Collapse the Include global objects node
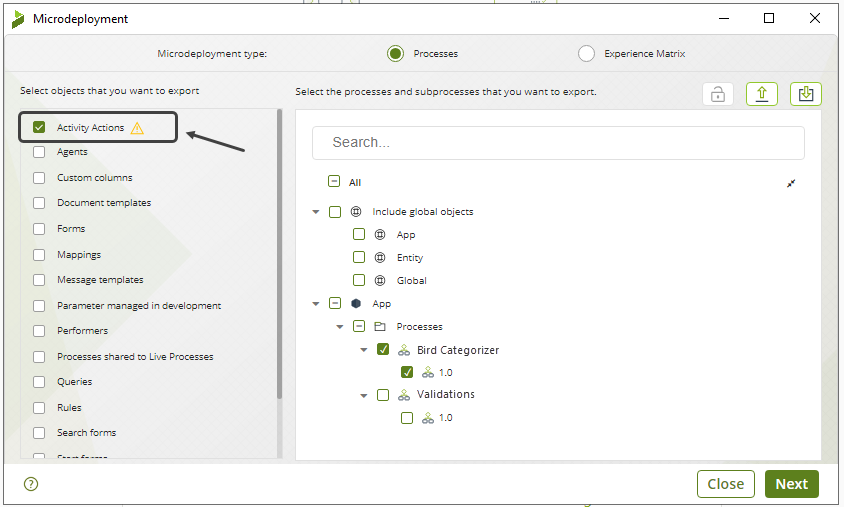This screenshot has width=844, height=507. (316, 212)
